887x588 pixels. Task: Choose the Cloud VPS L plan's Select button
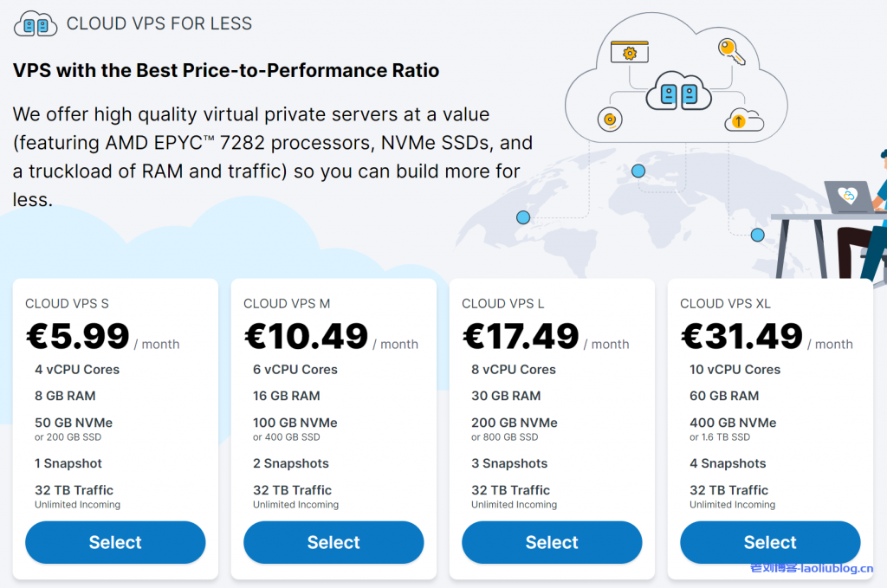click(552, 543)
